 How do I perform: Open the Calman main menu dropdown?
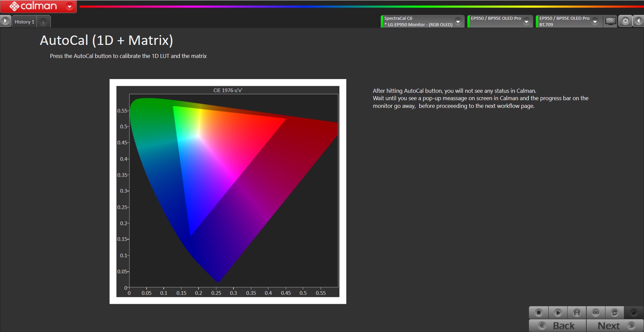click(x=70, y=6)
